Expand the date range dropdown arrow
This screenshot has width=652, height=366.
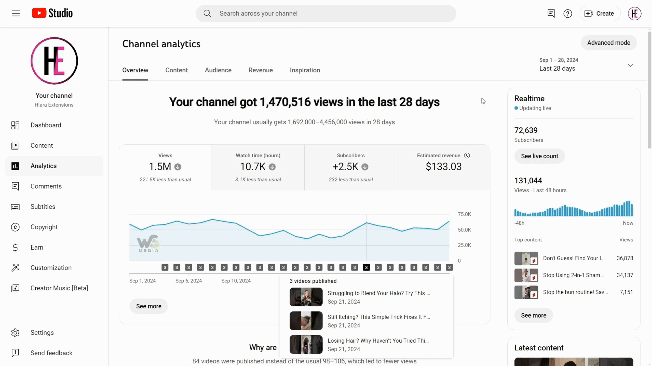pos(630,65)
